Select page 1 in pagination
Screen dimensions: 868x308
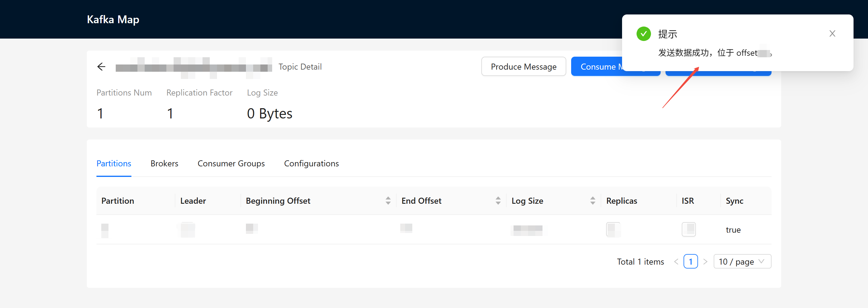pyautogui.click(x=690, y=262)
